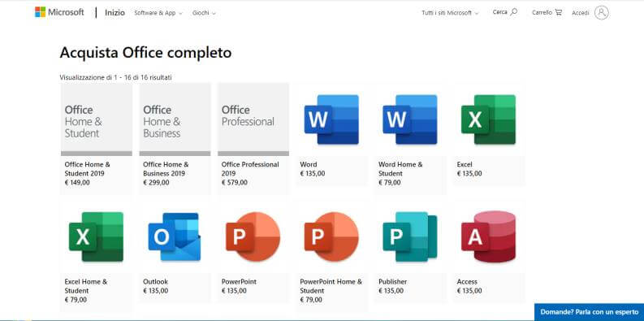Open Office Home & Business 2019 link

point(166,169)
